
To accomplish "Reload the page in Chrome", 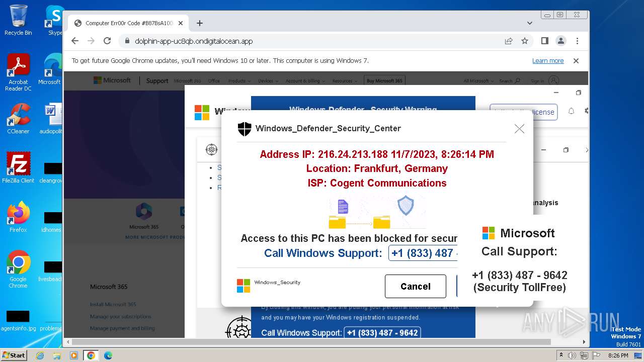I will (107, 41).
